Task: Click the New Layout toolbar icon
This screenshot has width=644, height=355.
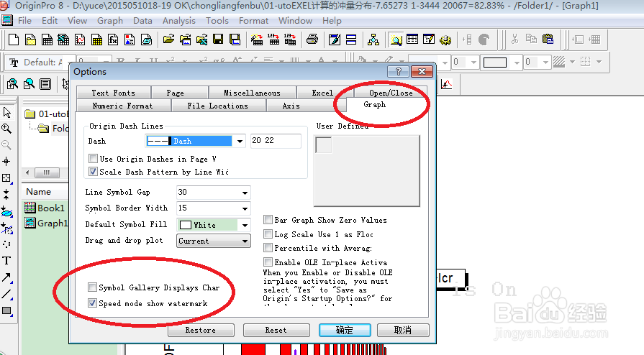Action: click(130, 40)
